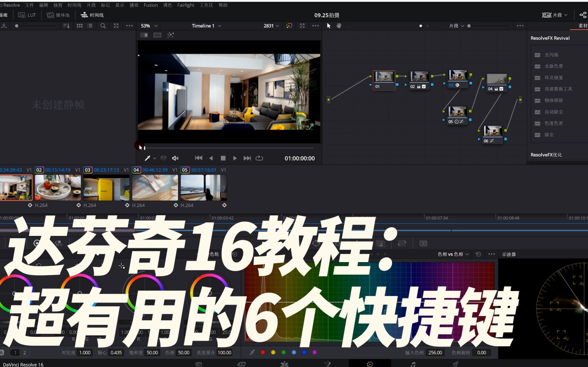This screenshot has height=367, width=588.
Task: Open the 修剪 menu
Action: coord(58,5)
